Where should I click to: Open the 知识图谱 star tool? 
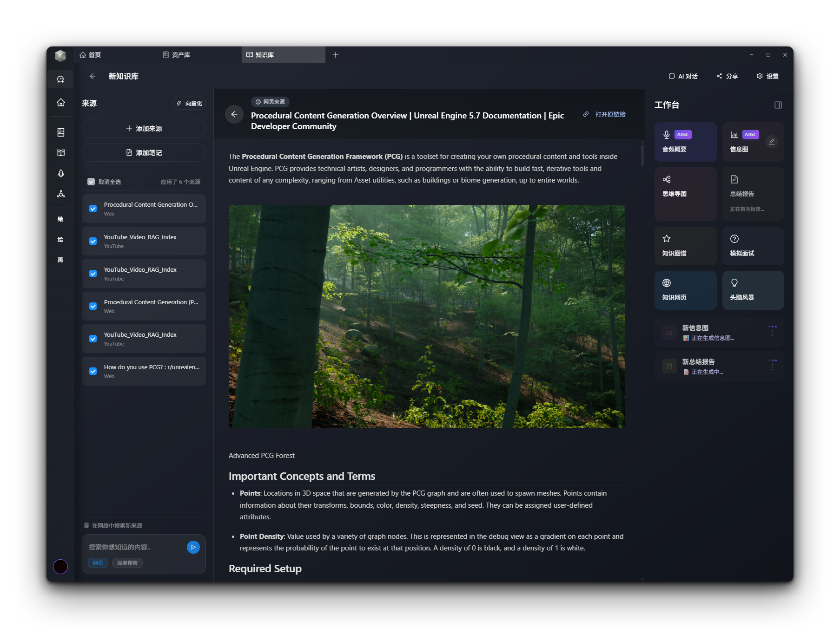point(685,246)
